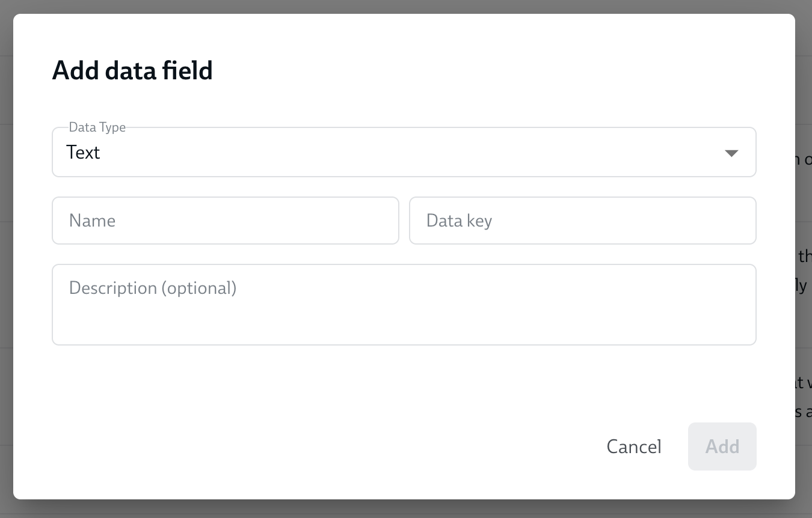Expand the data type list via caret
Image resolution: width=812 pixels, height=518 pixels.
tap(731, 153)
